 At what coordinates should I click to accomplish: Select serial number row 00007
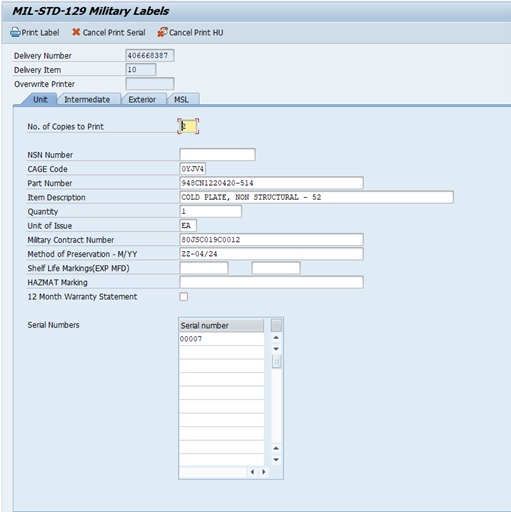[x=221, y=339]
